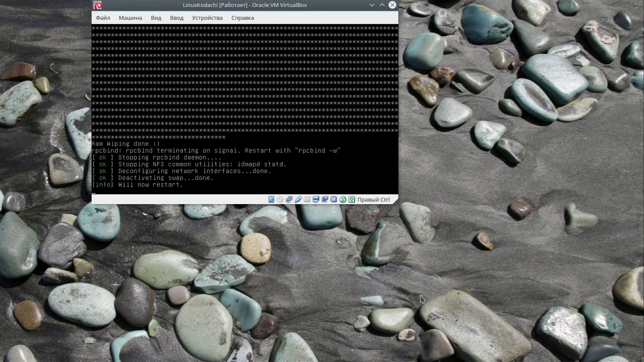Click the video capture status icon

[325, 200]
